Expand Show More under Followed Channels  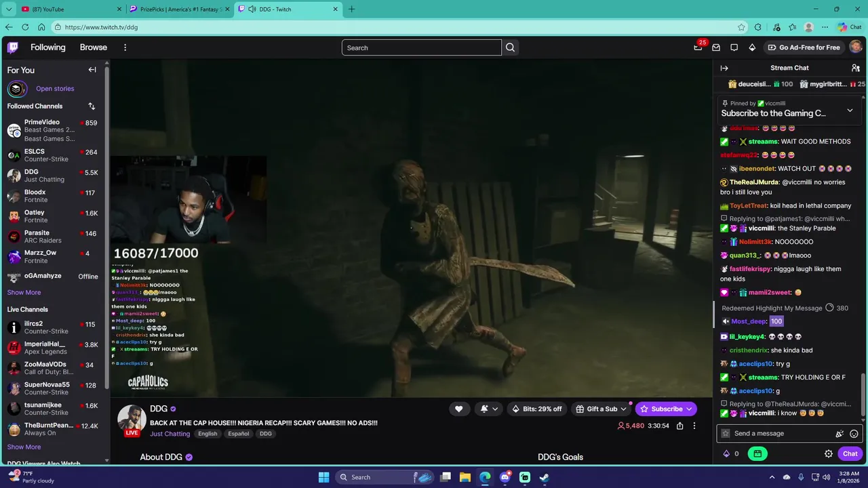tap(24, 293)
